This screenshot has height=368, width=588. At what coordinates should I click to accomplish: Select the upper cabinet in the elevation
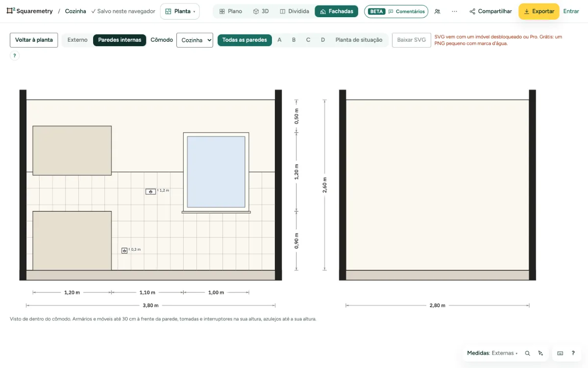[x=72, y=150]
